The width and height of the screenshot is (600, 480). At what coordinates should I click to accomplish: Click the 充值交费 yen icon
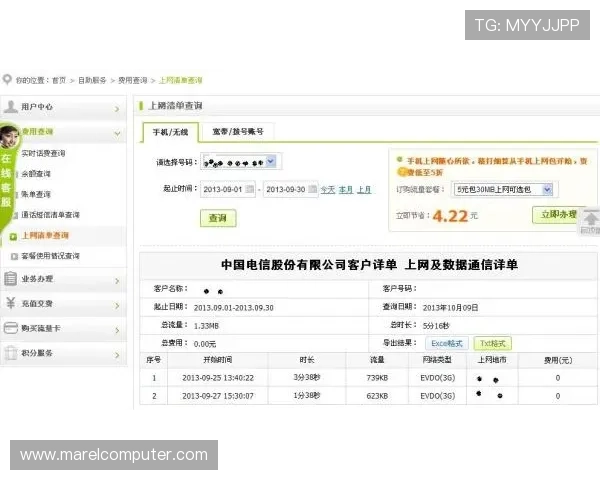click(x=10, y=303)
